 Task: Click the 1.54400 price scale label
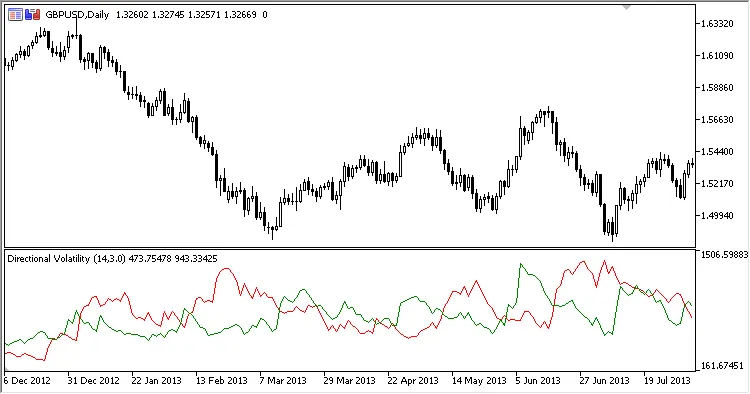click(x=717, y=152)
